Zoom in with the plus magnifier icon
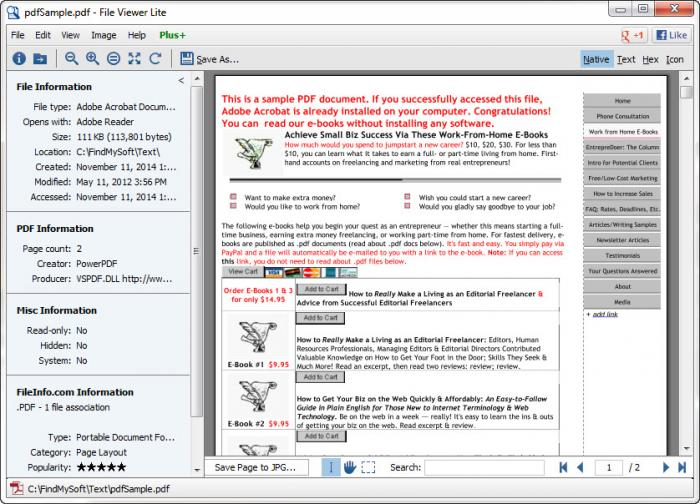This screenshot has width=700, height=504. tap(93, 59)
